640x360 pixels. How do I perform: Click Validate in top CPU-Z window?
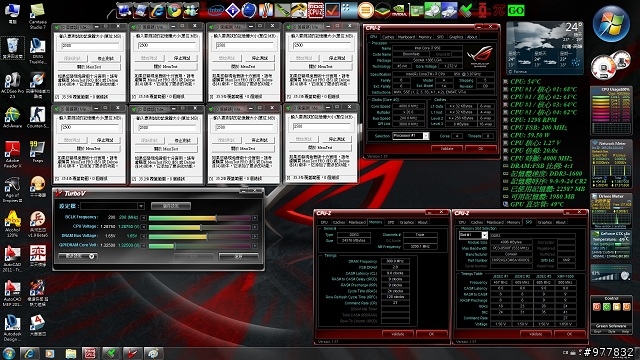[x=447, y=149]
